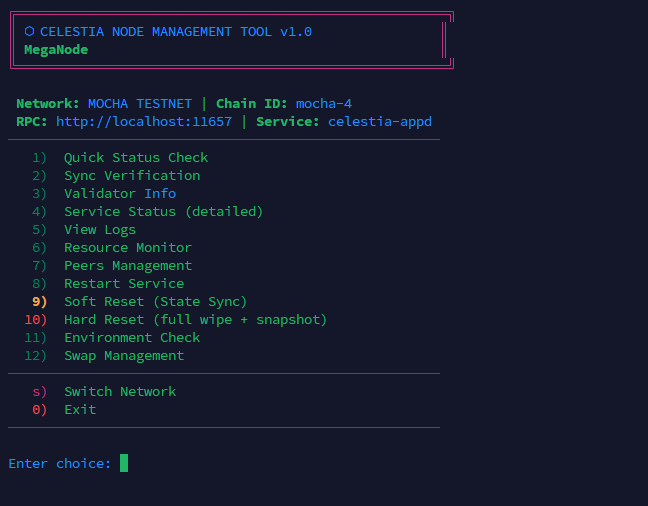Choose the Exit option
This screenshot has width=648, height=506.
click(x=64, y=410)
